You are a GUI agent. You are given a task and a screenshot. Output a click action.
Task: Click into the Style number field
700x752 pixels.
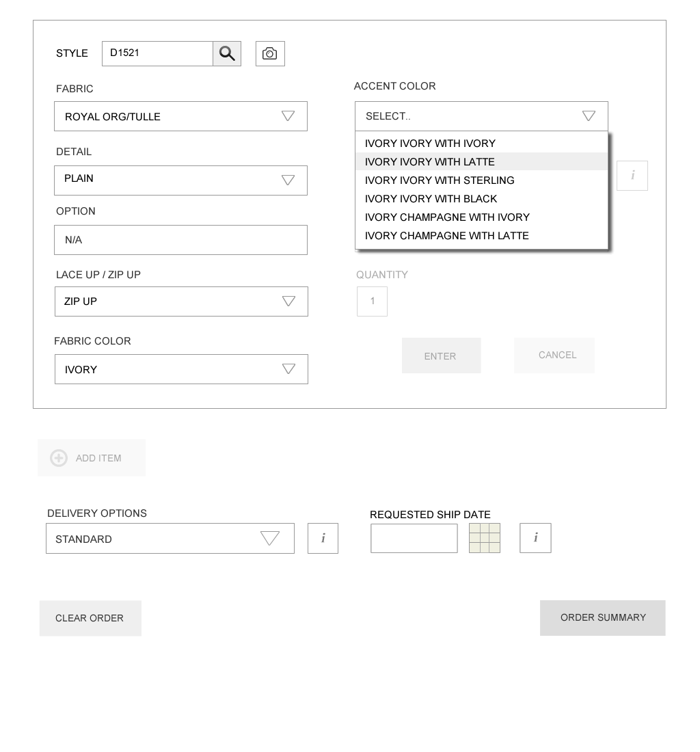click(x=157, y=53)
